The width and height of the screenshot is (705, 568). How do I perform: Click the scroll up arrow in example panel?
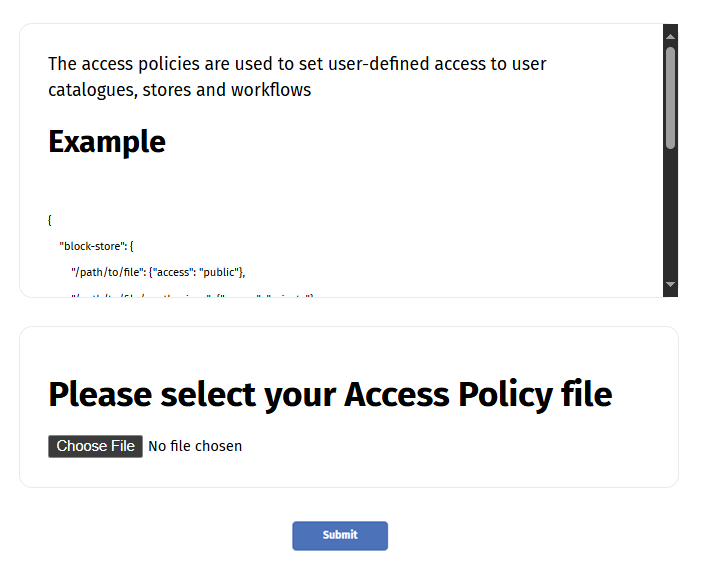[x=670, y=36]
